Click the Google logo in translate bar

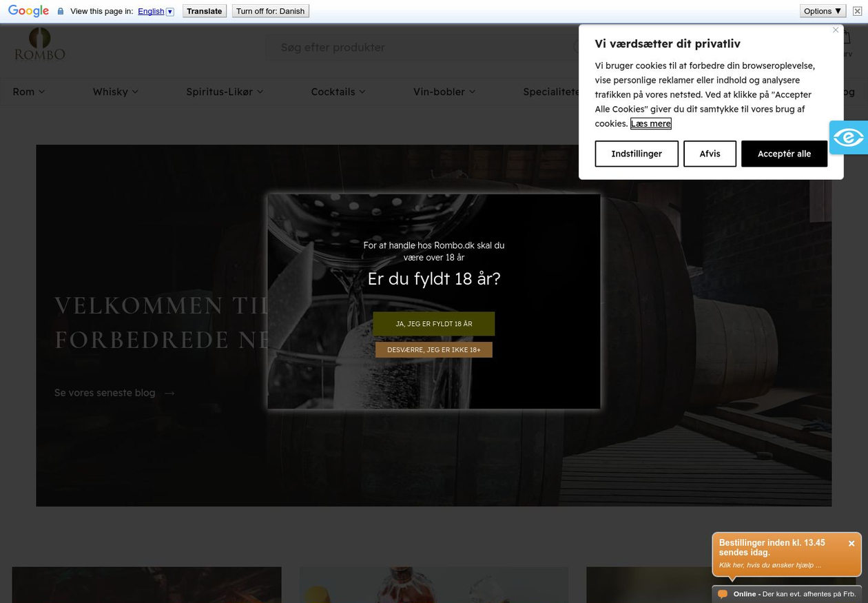28,11
